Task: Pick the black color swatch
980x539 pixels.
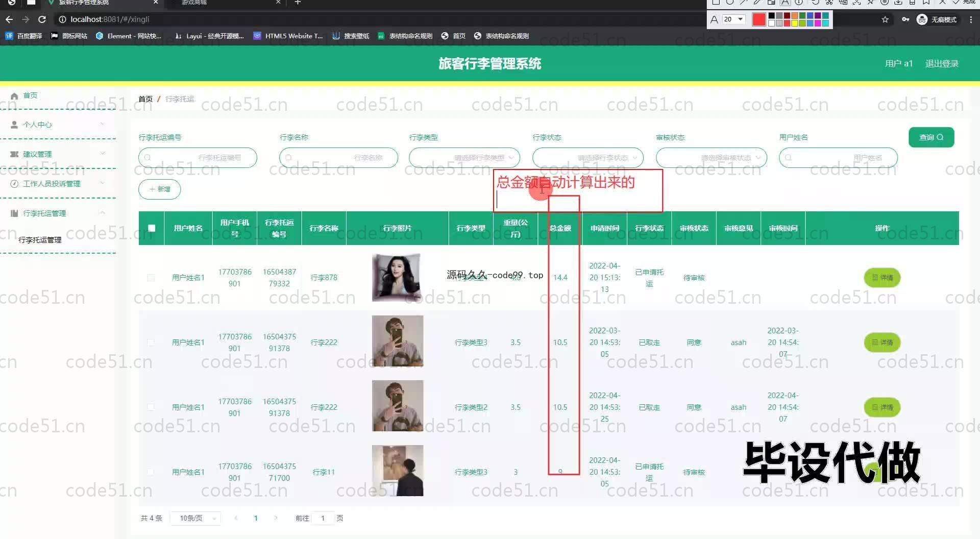Action: [772, 16]
